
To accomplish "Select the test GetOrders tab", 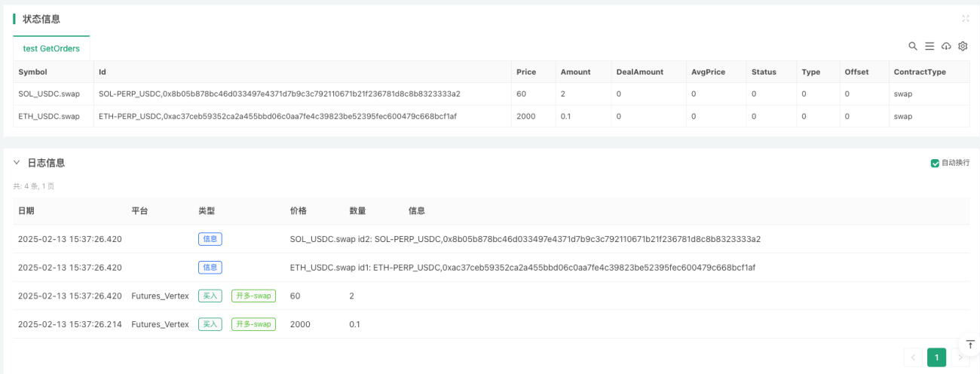I will click(51, 48).
